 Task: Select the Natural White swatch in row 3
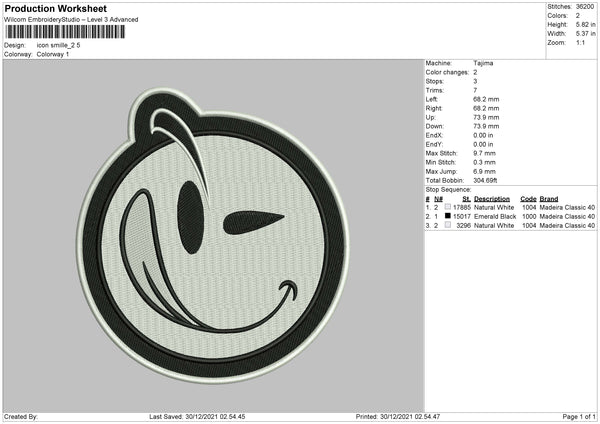pos(448,225)
